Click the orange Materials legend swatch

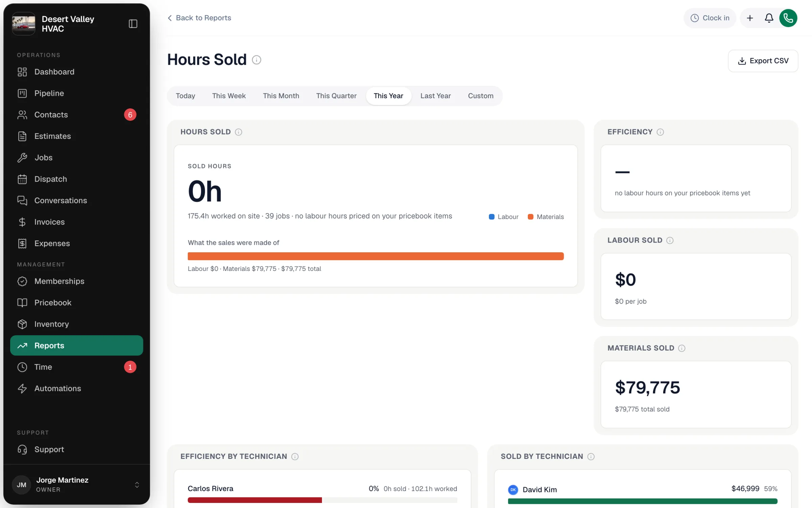pyautogui.click(x=531, y=217)
